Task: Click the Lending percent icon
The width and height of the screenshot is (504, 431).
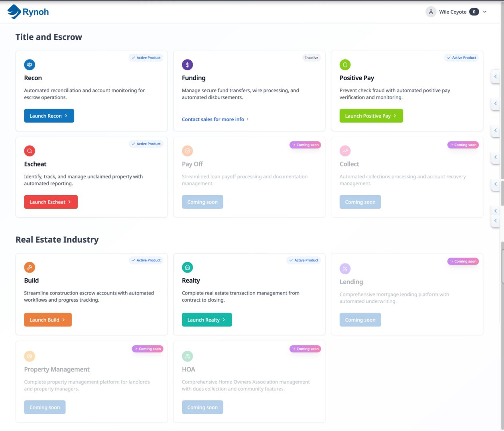Action: [345, 269]
